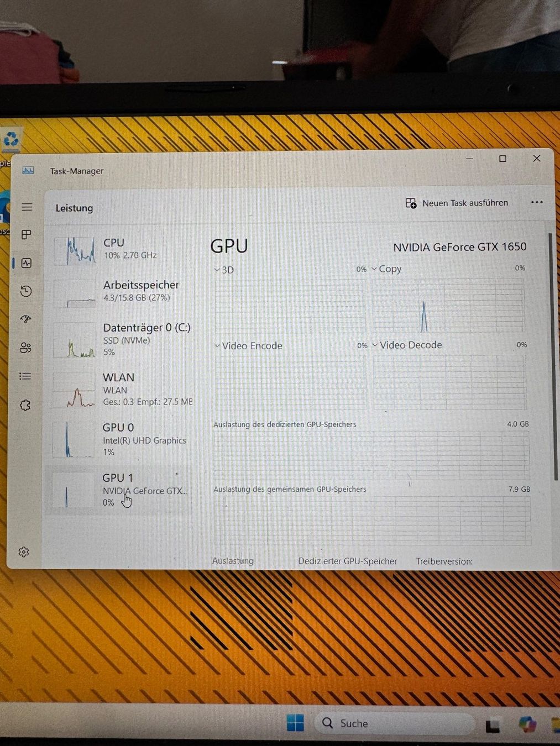
Task: Click the GPU 0 thumbnail graph
Action: (x=73, y=440)
